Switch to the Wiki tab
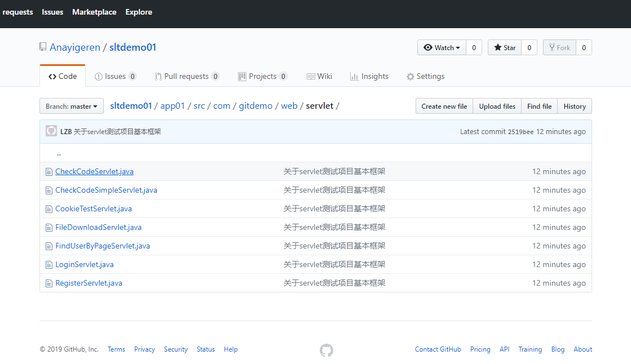Image resolution: width=631 pixels, height=364 pixels. click(320, 76)
